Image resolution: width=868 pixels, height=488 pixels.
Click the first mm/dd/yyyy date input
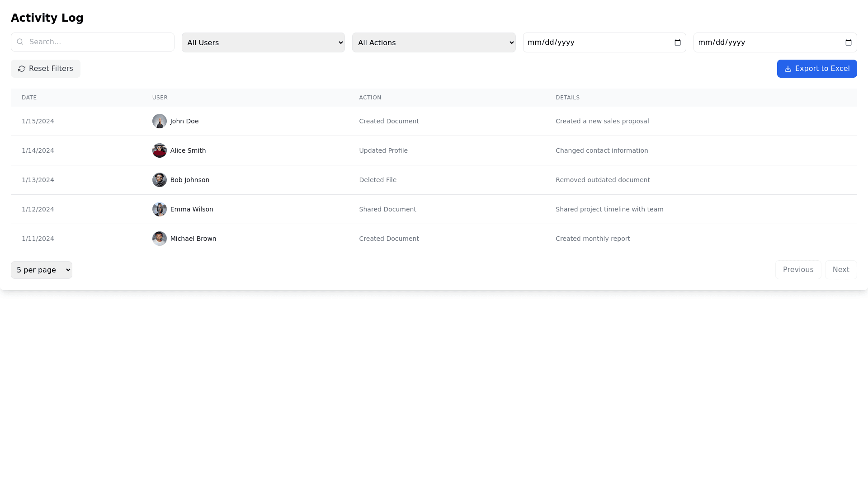tap(588, 42)
